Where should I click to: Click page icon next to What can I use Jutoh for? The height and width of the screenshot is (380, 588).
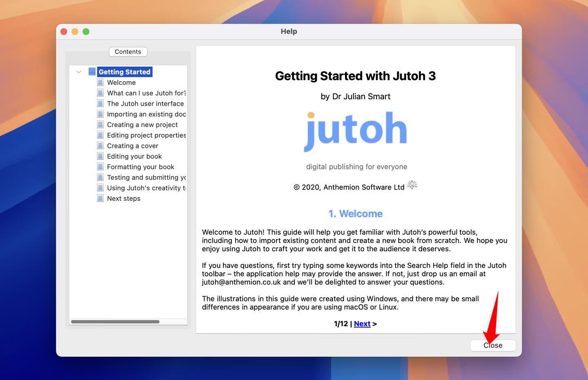pyautogui.click(x=100, y=93)
